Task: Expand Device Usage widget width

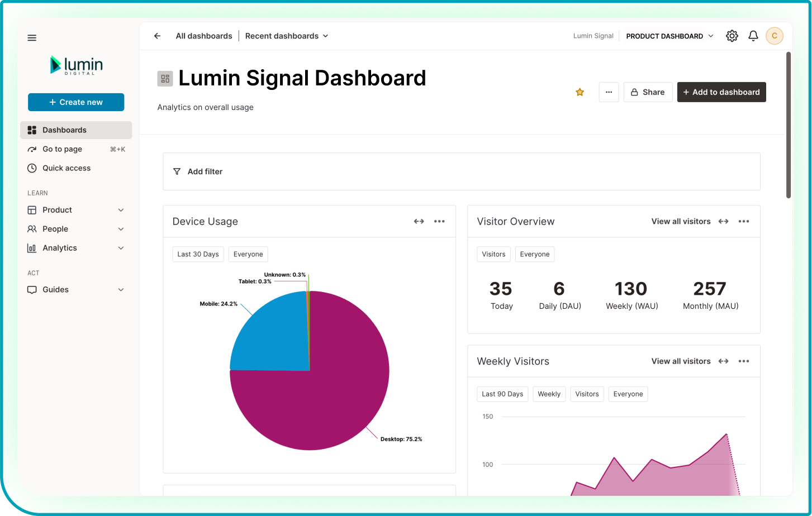Action: coord(419,222)
